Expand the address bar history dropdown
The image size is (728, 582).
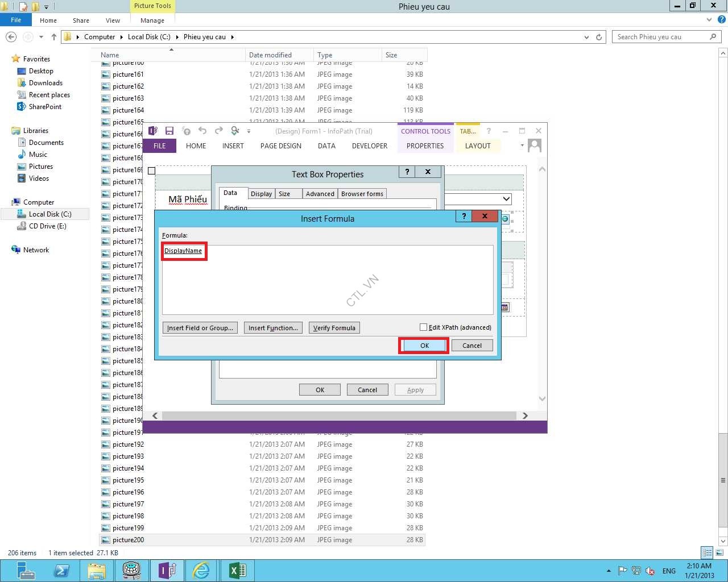[x=586, y=37]
